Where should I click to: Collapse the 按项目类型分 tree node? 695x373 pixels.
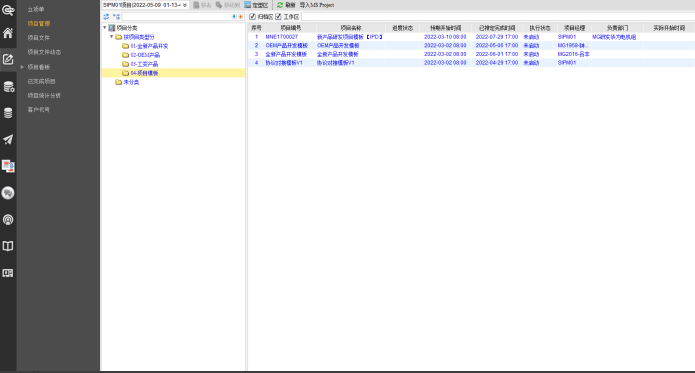112,37
